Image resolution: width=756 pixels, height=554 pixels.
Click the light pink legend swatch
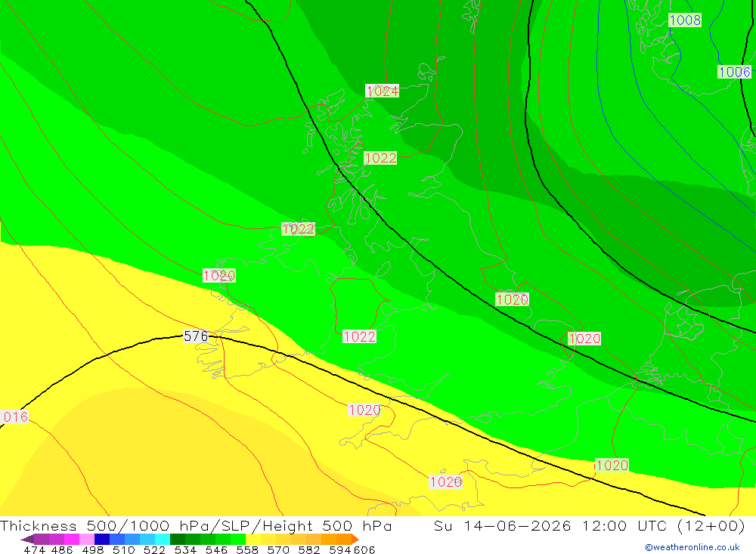[87, 539]
